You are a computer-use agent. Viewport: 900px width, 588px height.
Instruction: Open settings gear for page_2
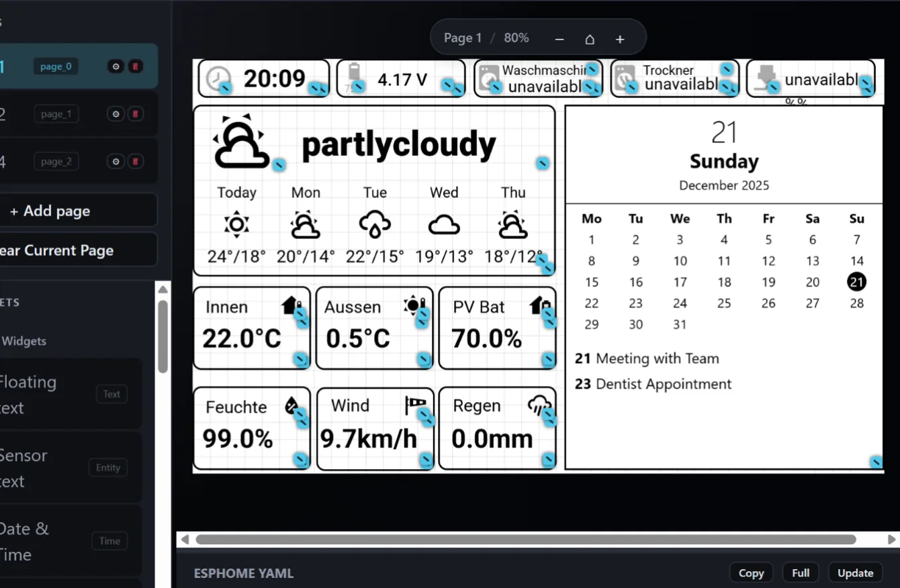pyautogui.click(x=116, y=162)
